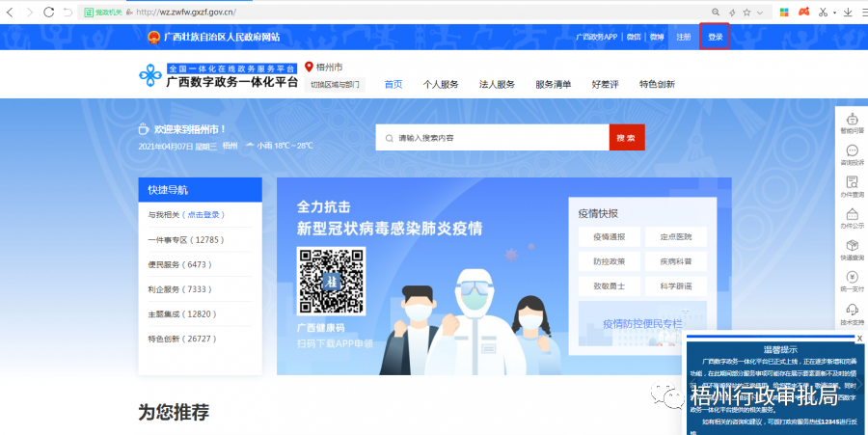Screen dimensions: 868x435
Task: Click the red location pin icon beside 梧州市
Action: (x=309, y=67)
